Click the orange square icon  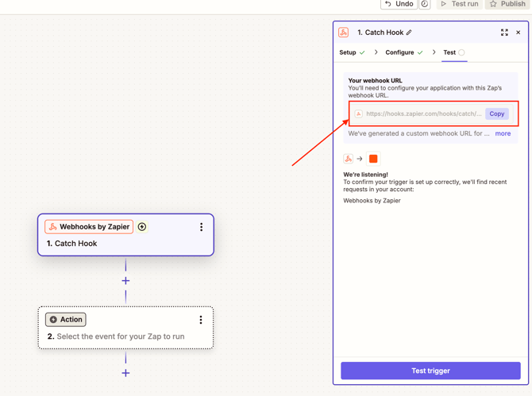373,159
